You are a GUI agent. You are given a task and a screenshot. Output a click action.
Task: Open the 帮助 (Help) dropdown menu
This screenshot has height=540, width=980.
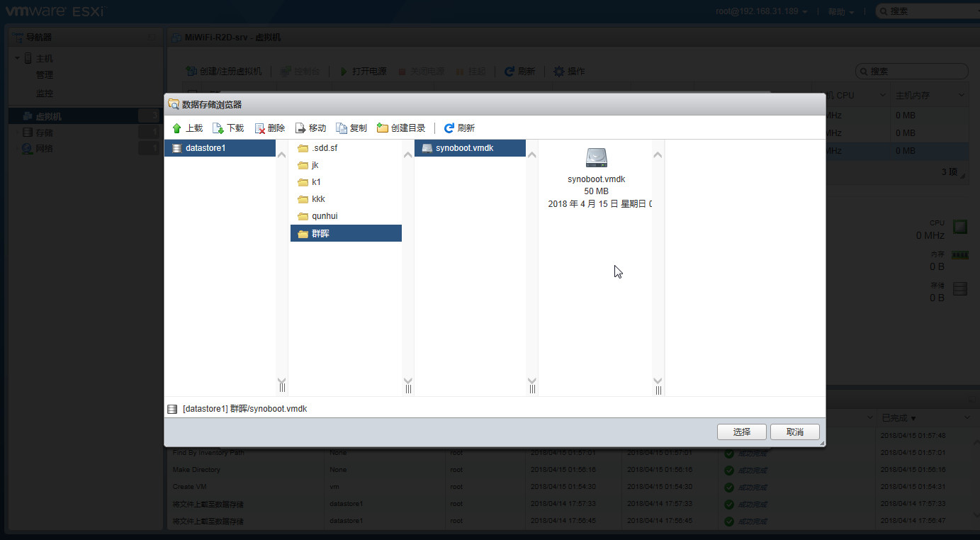tap(840, 11)
